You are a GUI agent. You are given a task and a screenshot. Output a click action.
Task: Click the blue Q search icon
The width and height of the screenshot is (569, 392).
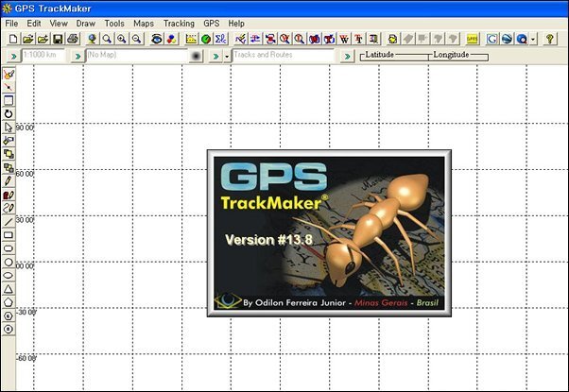point(522,39)
